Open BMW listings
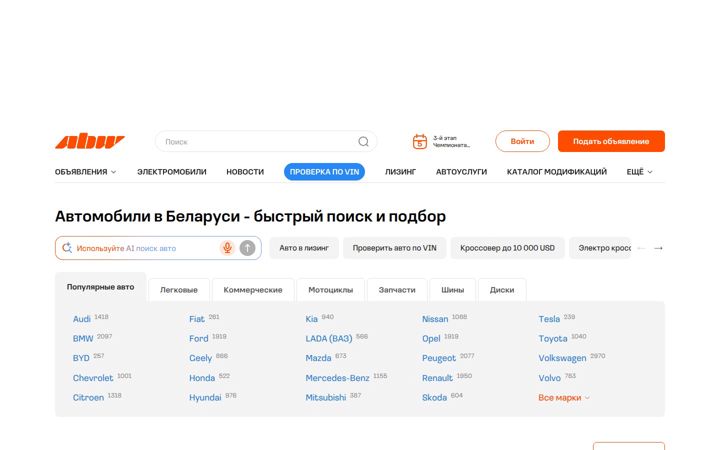This screenshot has height=450, width=720. (x=83, y=338)
